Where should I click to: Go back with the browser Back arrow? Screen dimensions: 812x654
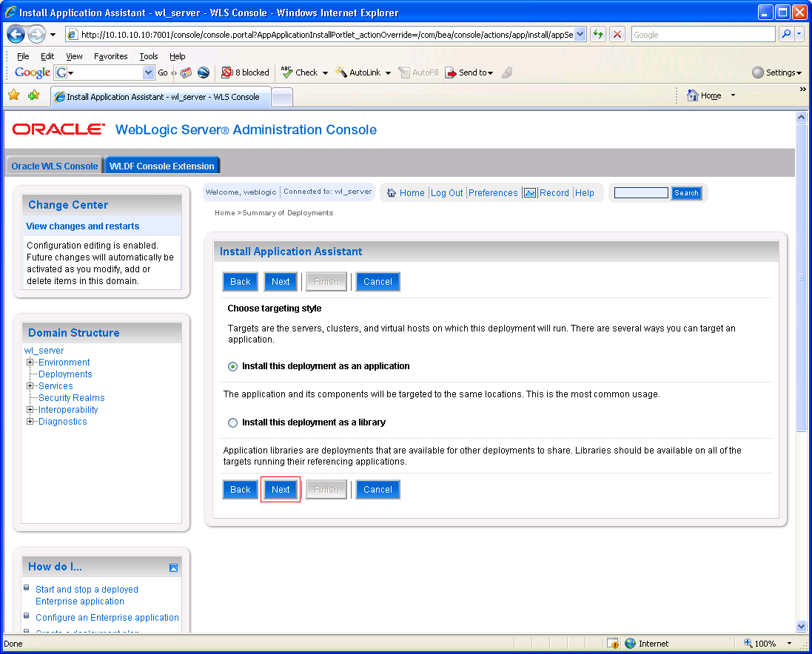(x=16, y=35)
